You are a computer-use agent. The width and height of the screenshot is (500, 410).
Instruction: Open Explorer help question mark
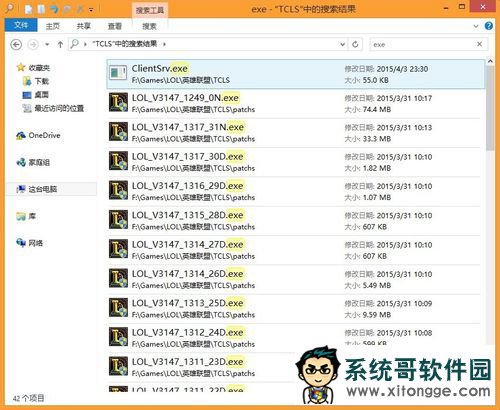(x=489, y=26)
